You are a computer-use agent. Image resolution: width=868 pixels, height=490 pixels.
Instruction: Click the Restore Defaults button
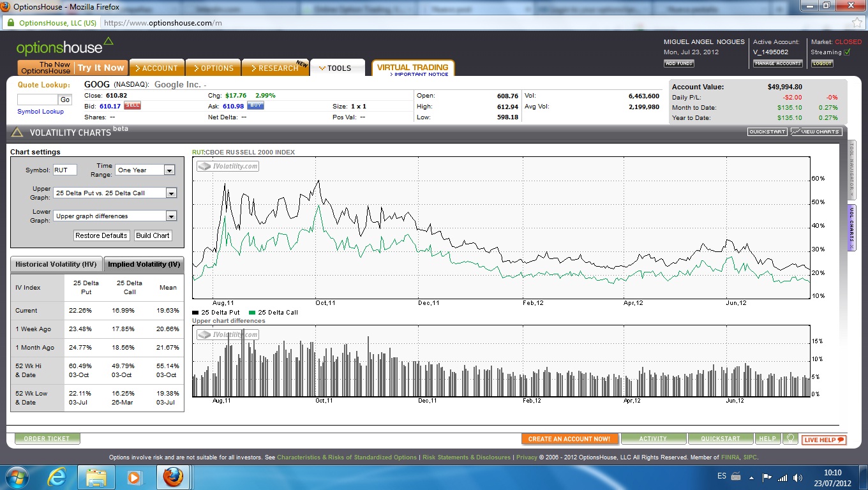click(x=101, y=235)
